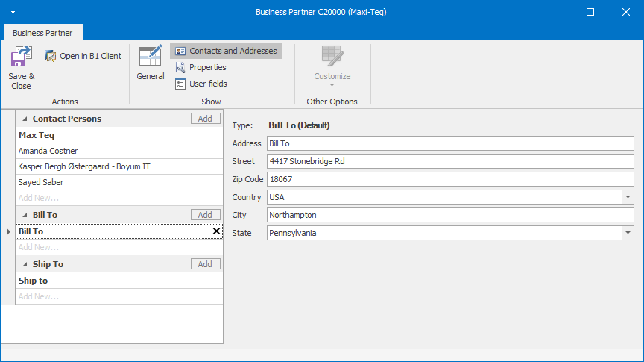Select contact Max Teq

click(x=119, y=135)
